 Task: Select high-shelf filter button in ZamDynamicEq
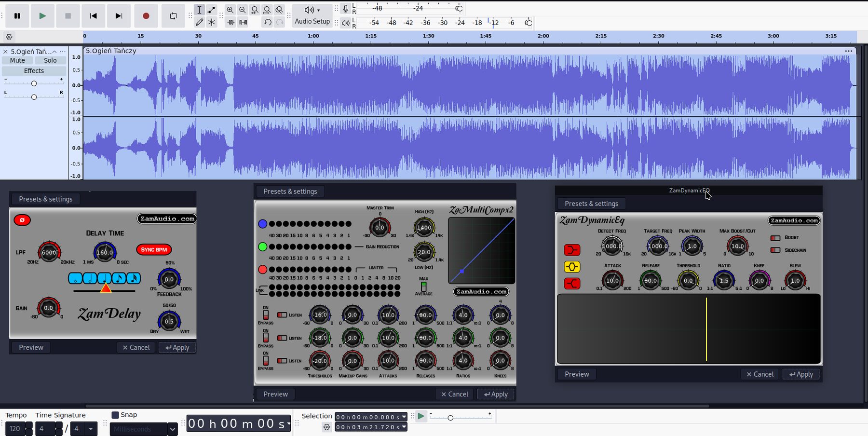tap(572, 284)
